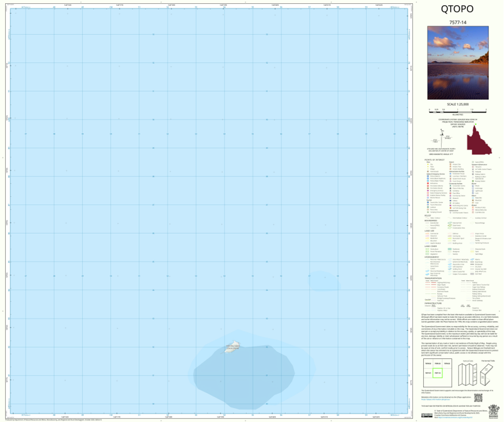Click the HYDROGRAPHY legend heading
Image resolution: width=504 pixels, height=422 pixels.
click(431, 257)
